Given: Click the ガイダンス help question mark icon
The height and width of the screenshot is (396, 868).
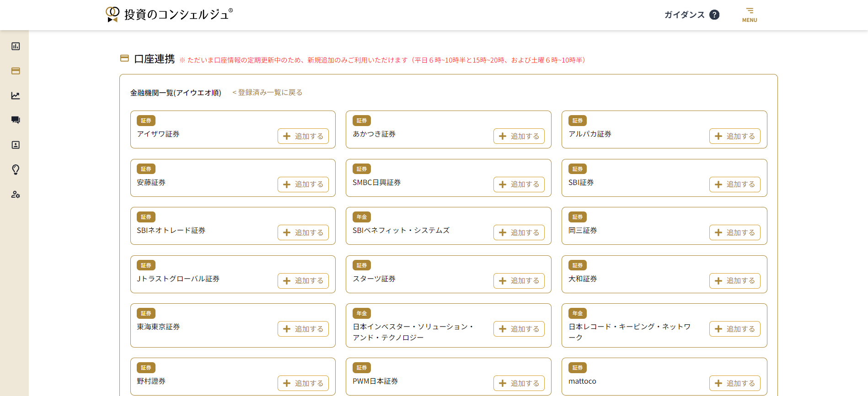Looking at the screenshot, I should point(714,15).
